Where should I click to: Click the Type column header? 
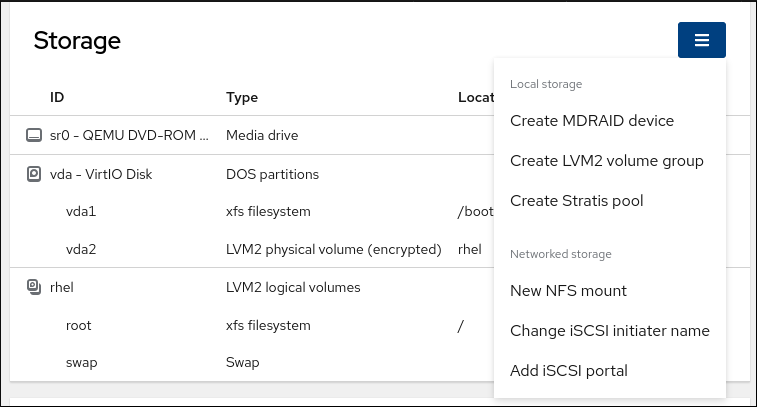point(242,97)
